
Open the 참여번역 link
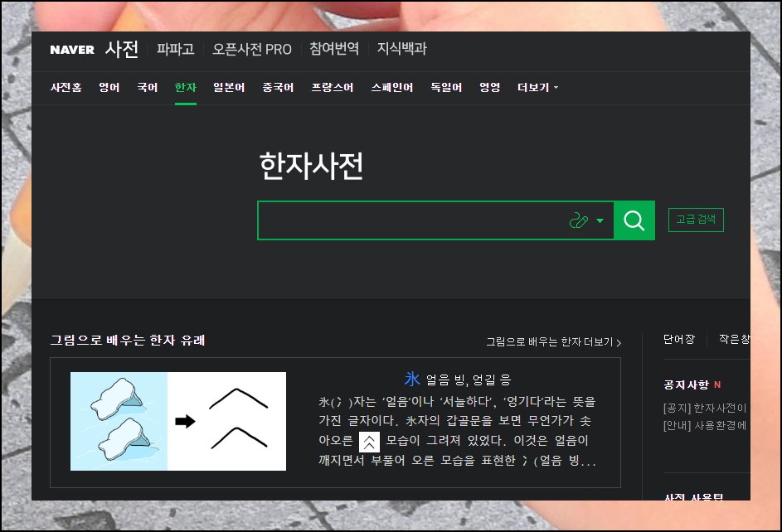pyautogui.click(x=334, y=48)
